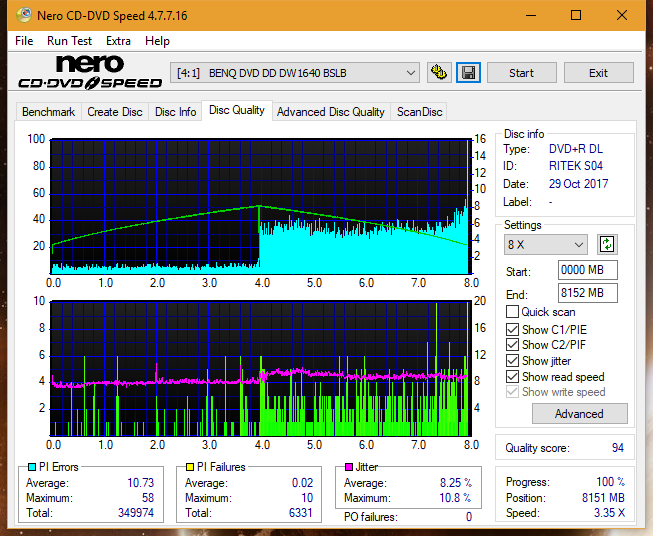Image resolution: width=653 pixels, height=536 pixels.
Task: Switch to the Disc Info tab
Action: point(175,112)
